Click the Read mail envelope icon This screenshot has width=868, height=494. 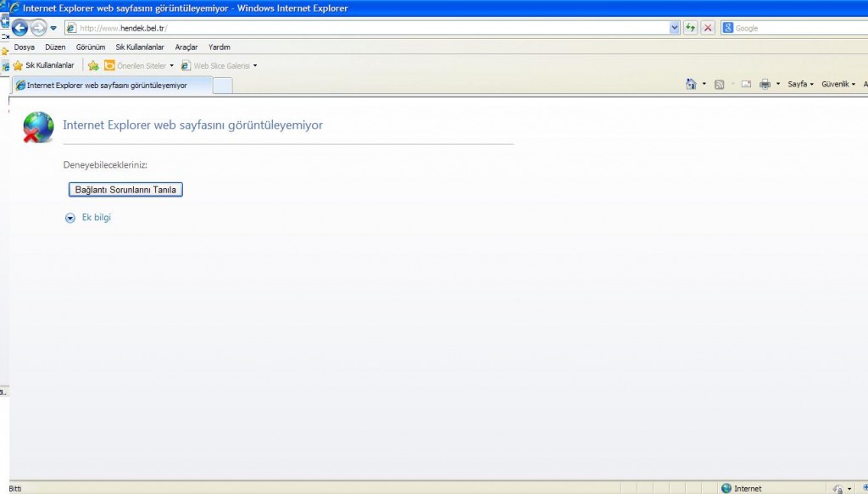(746, 84)
